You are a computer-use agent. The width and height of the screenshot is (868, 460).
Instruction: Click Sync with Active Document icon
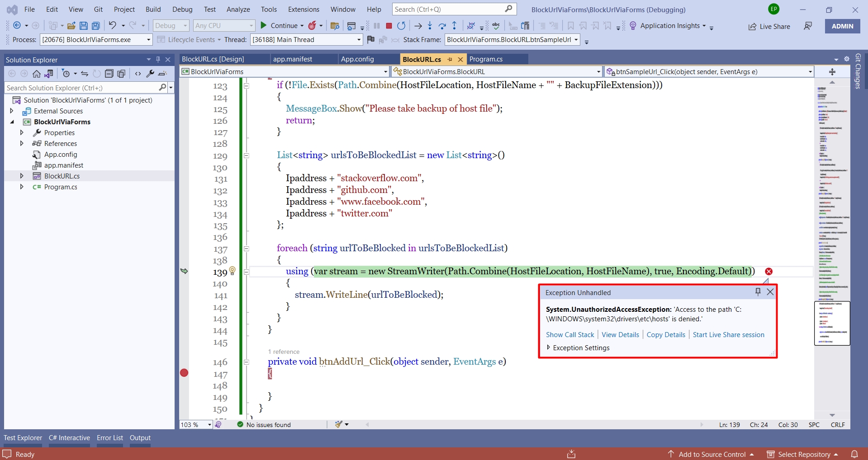point(85,74)
